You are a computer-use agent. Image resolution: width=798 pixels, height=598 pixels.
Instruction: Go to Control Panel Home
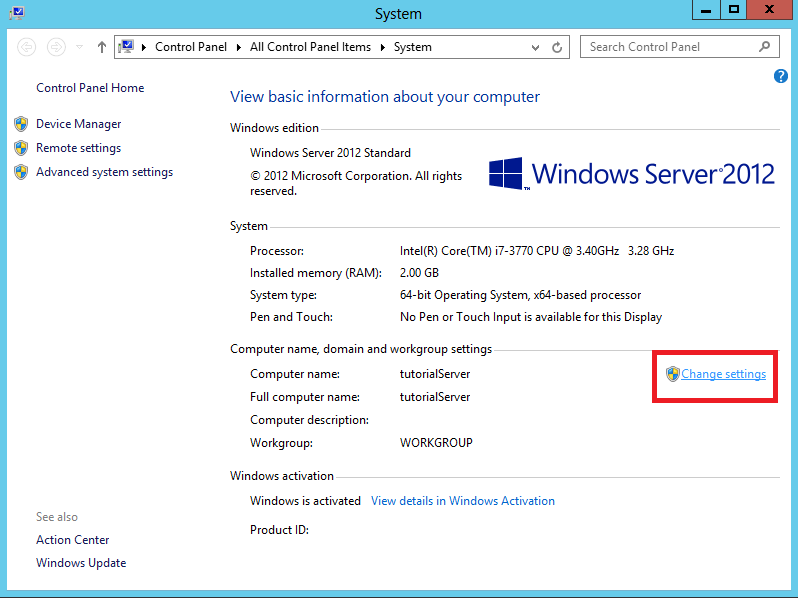coord(90,88)
